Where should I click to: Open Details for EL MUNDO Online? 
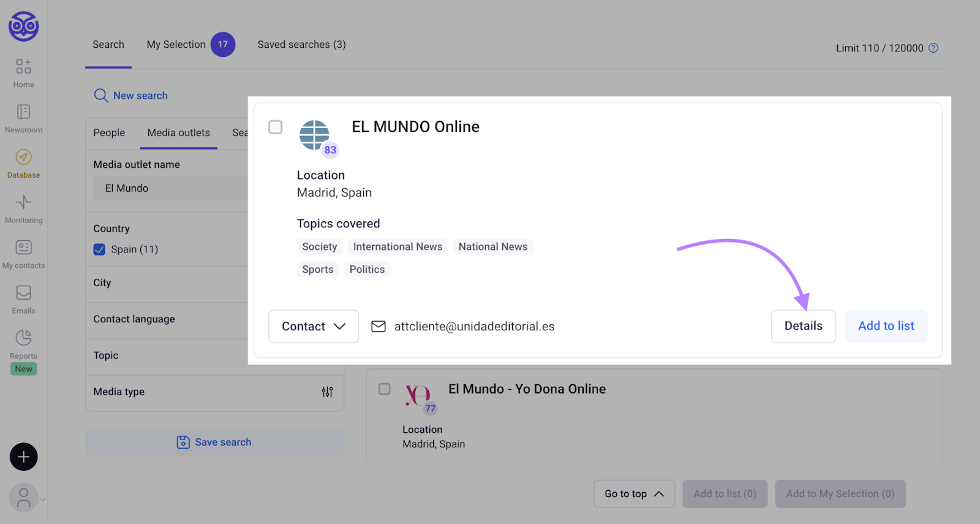[803, 326]
